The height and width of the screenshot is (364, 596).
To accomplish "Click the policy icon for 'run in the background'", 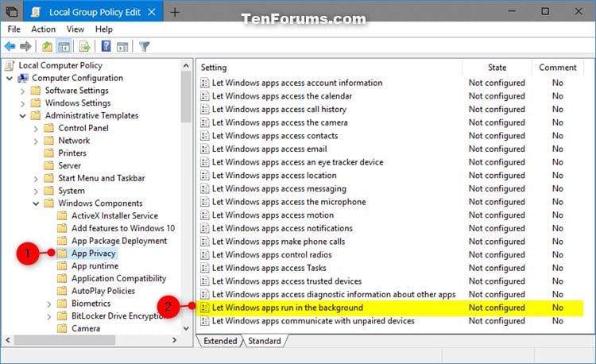I will 204,308.
